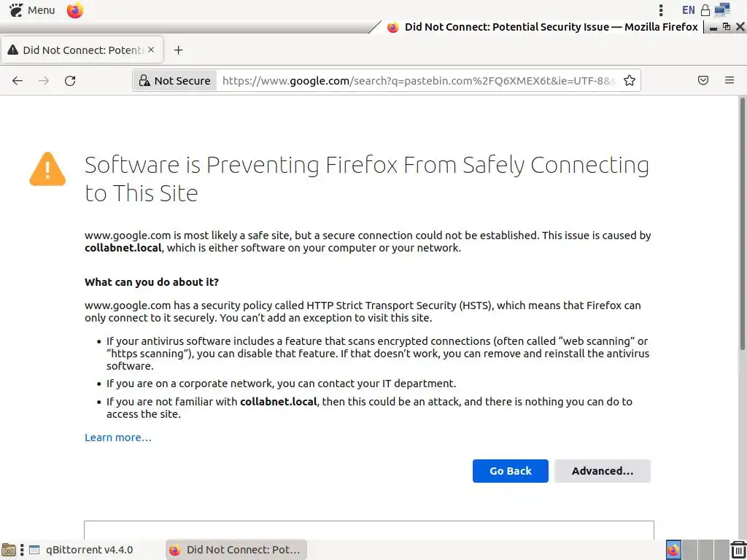747x560 pixels.
Task: Follow the Learn more… link
Action: (117, 437)
